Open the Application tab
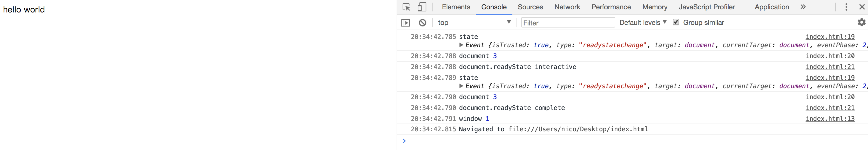This screenshot has width=868, height=150. pos(772,7)
